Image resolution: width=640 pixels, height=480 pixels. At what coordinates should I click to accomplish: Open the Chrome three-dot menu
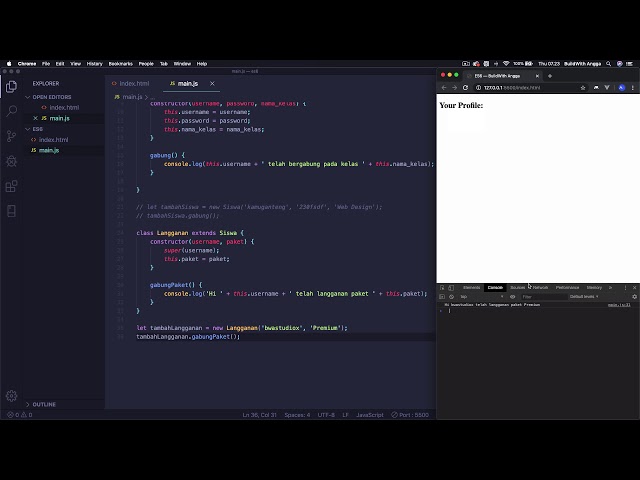[x=633, y=88]
